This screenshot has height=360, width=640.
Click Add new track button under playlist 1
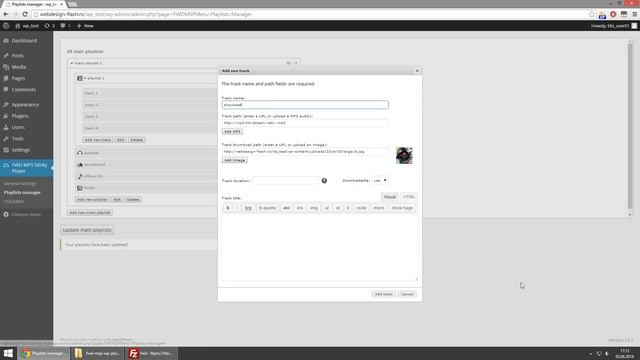[x=98, y=140]
